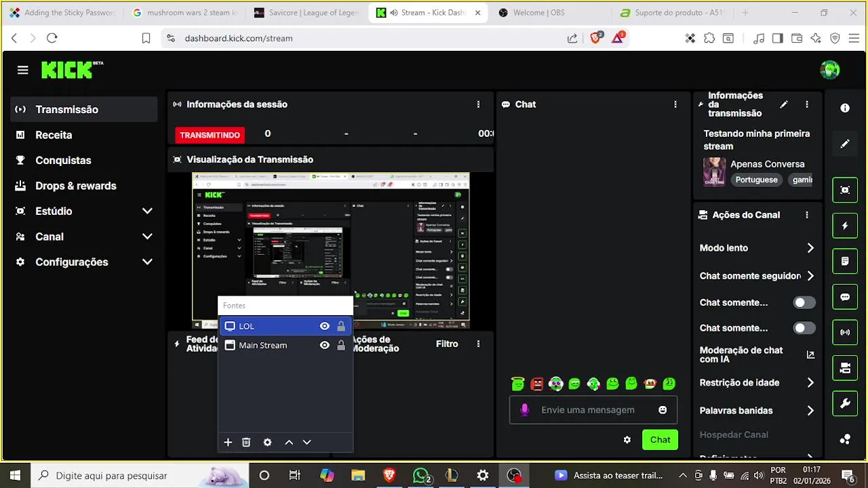Open the emoji picker smiley in chat input
Screen dimensions: 868x488
pyautogui.click(x=663, y=410)
